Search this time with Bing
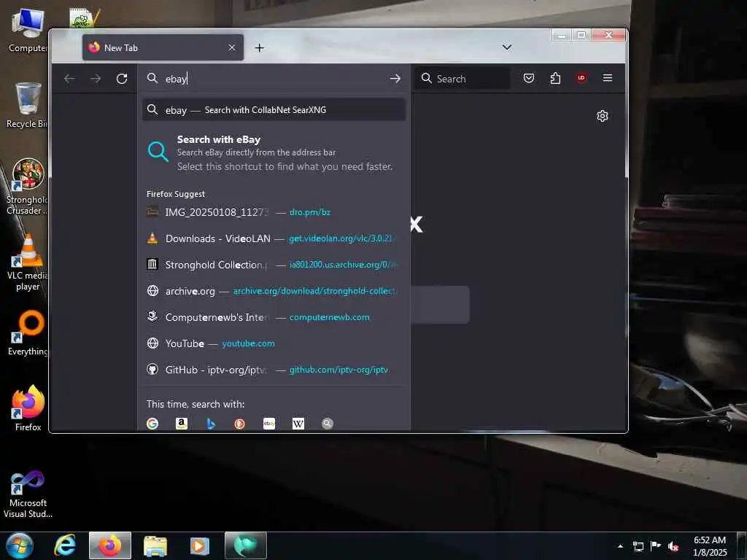 coord(211,424)
